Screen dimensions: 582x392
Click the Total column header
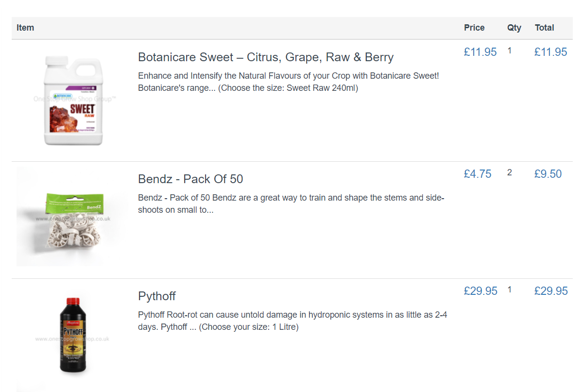click(x=544, y=28)
